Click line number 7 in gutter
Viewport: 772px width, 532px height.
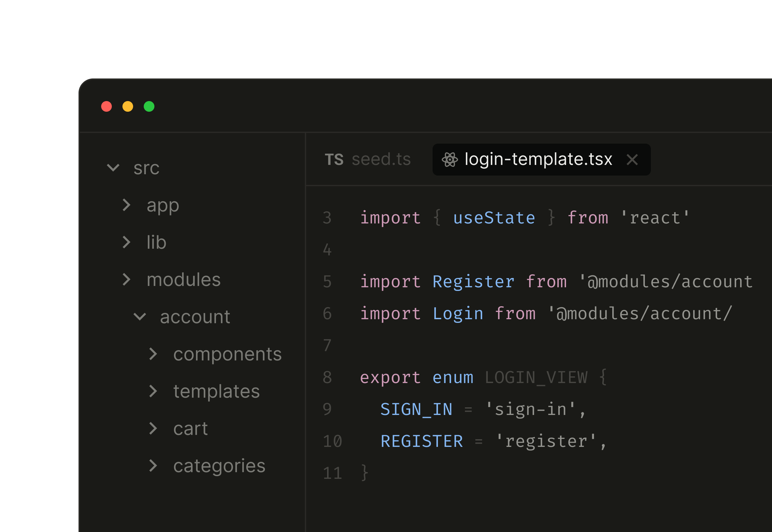(x=327, y=346)
